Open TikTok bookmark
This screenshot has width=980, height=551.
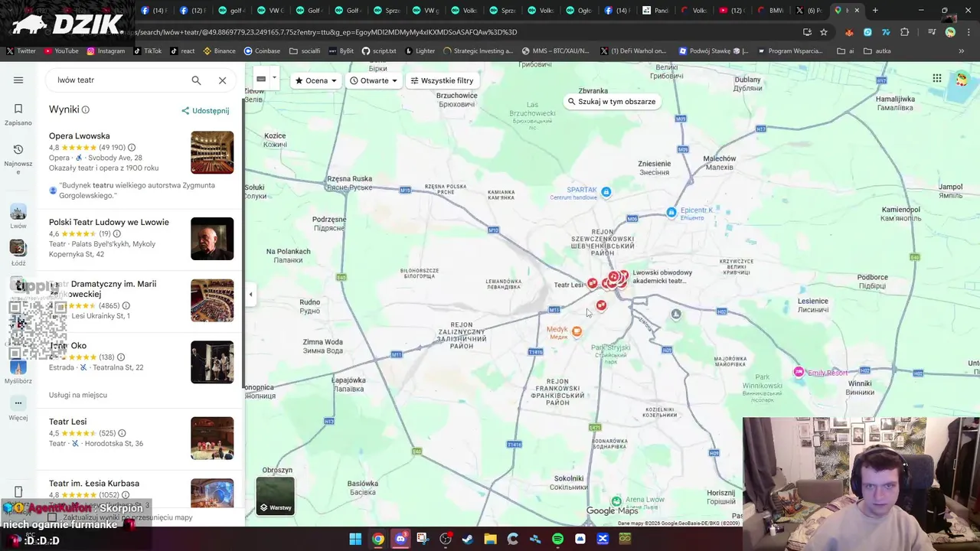point(148,51)
